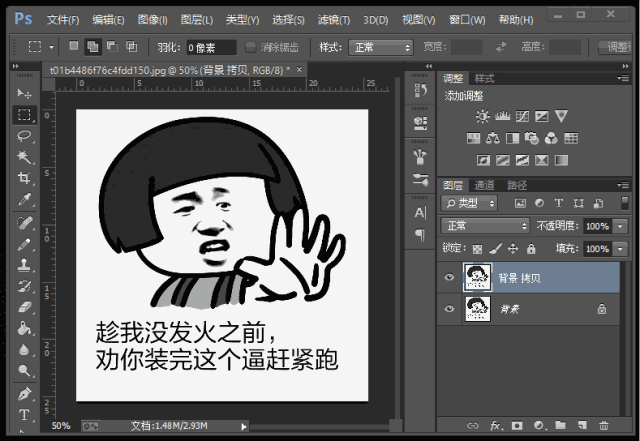This screenshot has height=441, width=640.
Task: Click the Subtract from selection icon
Action: click(112, 47)
